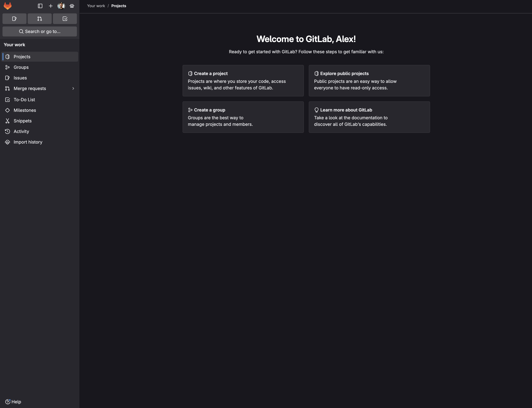Open merge requests shortcut icon

40,19
